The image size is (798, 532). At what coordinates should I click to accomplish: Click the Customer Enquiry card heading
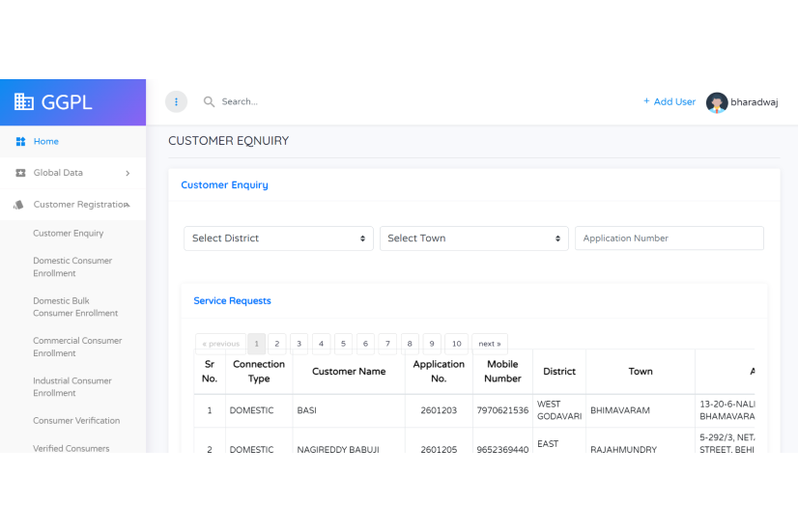(224, 185)
